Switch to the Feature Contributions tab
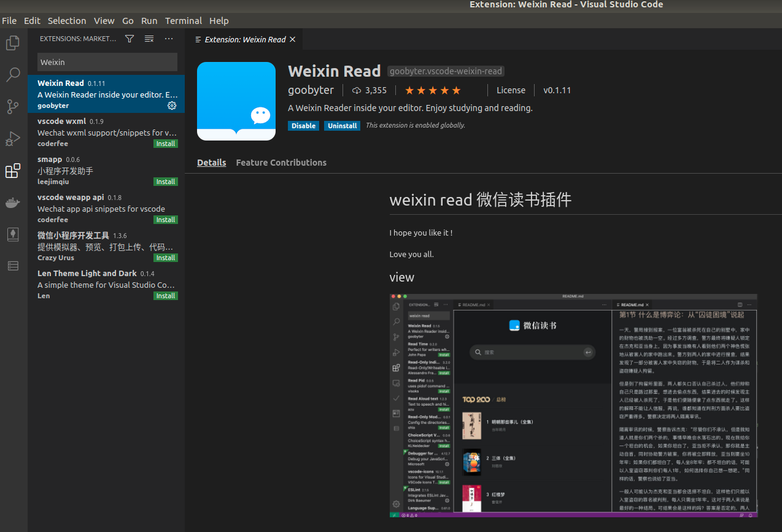Screen dimensions: 782x532 point(281,163)
